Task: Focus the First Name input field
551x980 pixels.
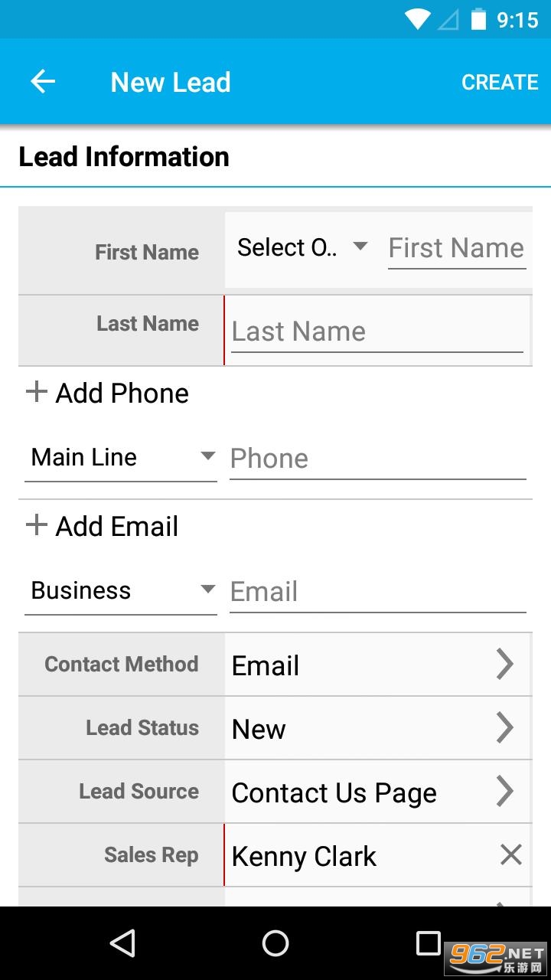Action: (x=456, y=249)
